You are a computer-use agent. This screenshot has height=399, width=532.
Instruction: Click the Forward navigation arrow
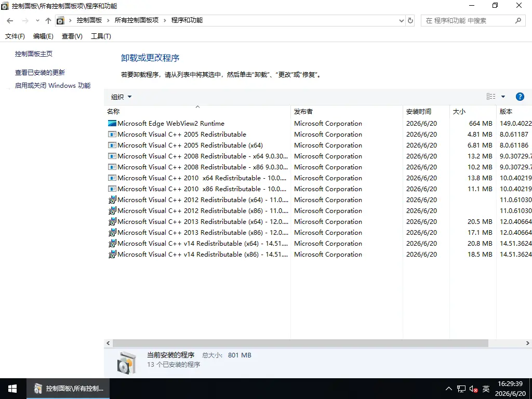pyautogui.click(x=25, y=21)
